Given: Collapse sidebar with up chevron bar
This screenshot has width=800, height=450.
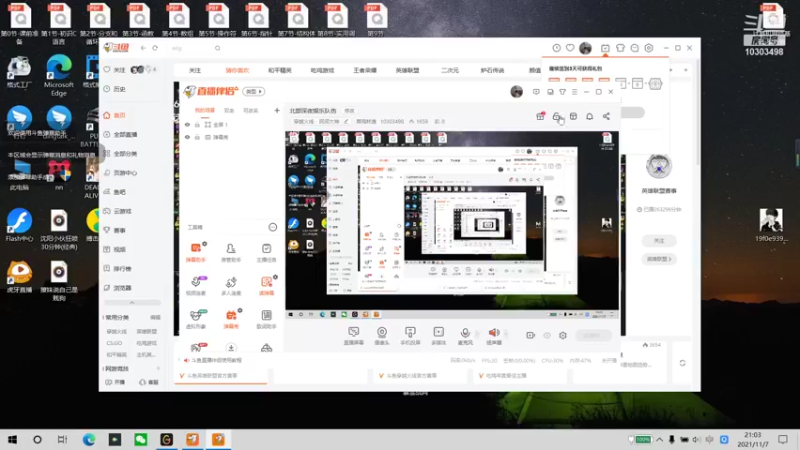Looking at the screenshot, I should click(132, 303).
